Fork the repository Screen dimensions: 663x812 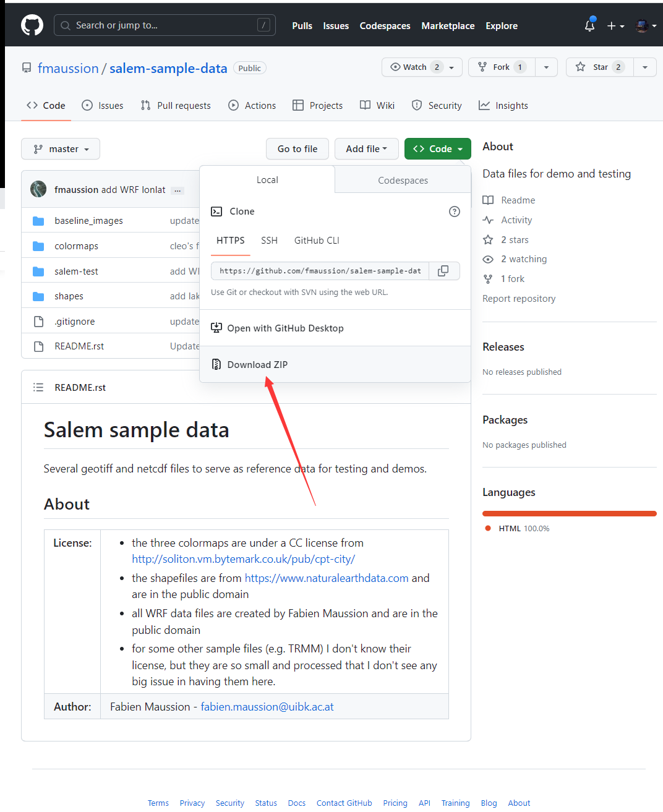[502, 67]
